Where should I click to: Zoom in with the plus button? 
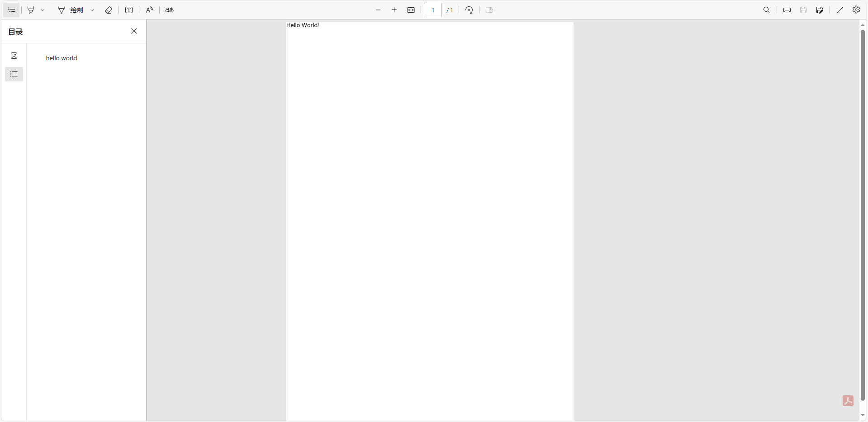pos(394,10)
